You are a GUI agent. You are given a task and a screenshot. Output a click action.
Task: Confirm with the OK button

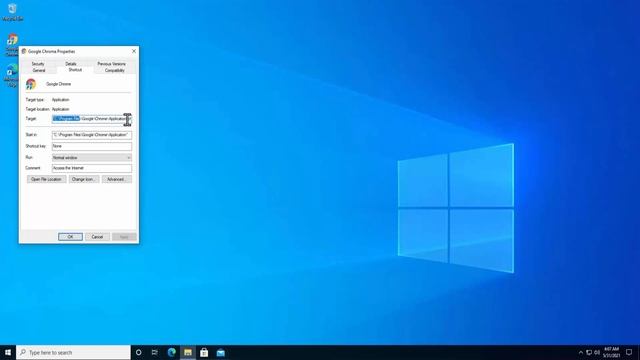(70, 237)
